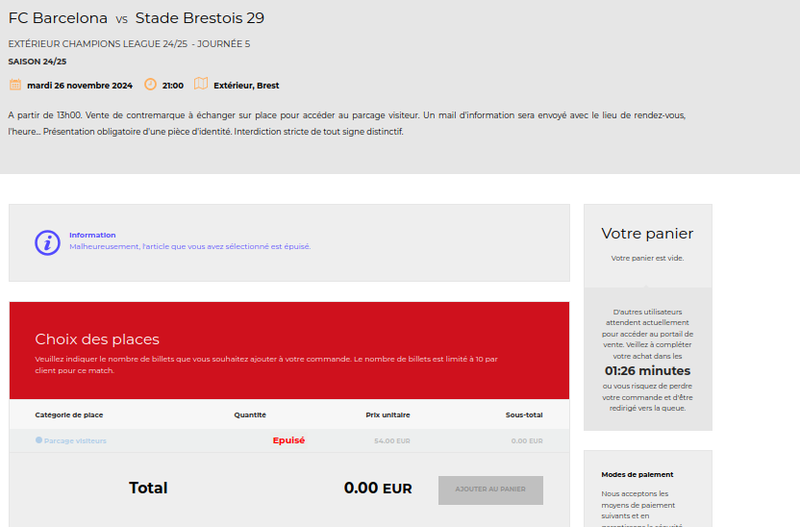Click the row subtotal 0.00 EUR
This screenshot has height=527, width=800.
(x=527, y=441)
